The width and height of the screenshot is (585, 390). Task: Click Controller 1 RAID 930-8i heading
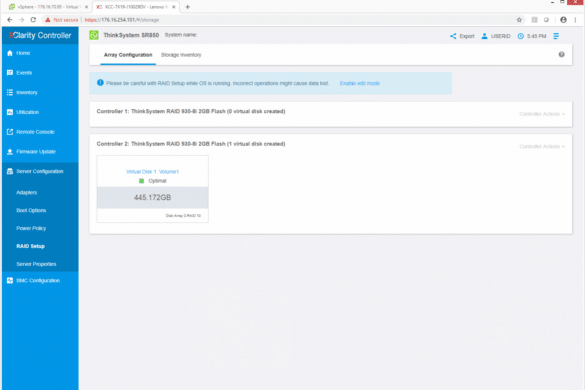coord(191,111)
